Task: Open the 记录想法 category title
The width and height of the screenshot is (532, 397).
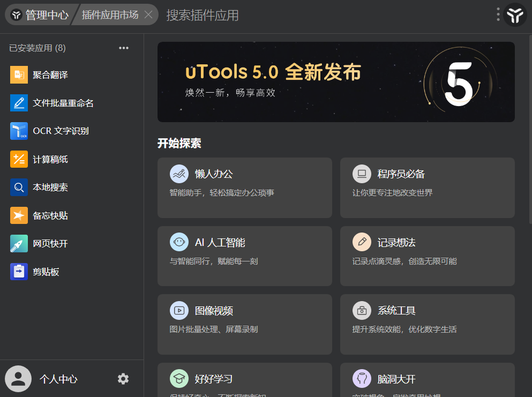Action: pos(396,242)
